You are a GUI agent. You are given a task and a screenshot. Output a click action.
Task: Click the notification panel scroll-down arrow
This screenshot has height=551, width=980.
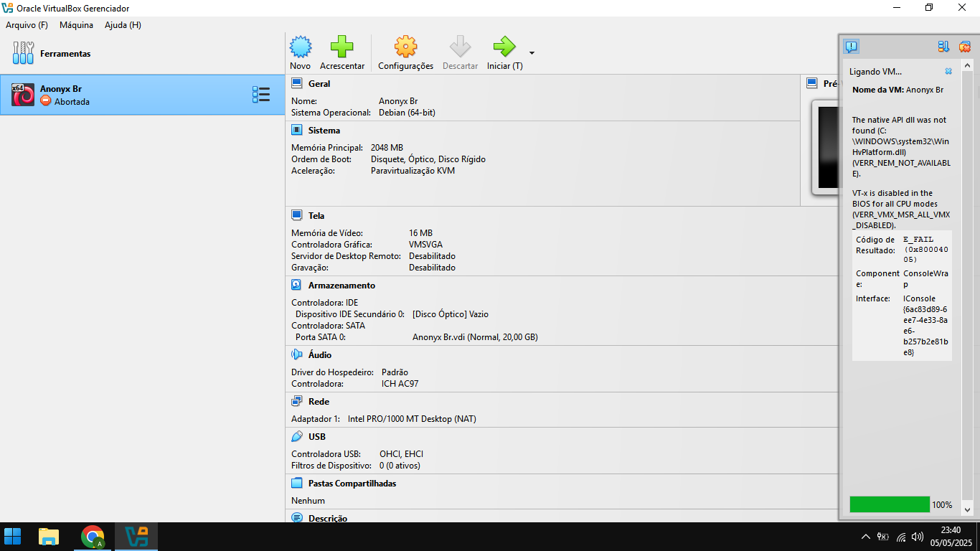pyautogui.click(x=967, y=509)
